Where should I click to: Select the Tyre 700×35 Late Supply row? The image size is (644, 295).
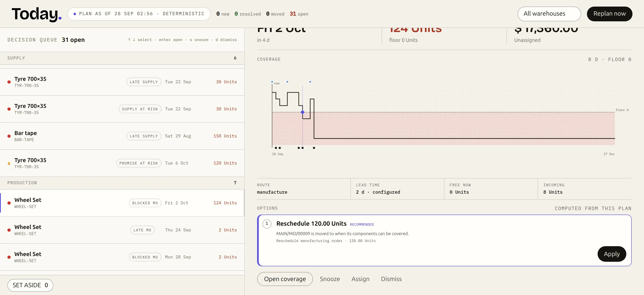click(x=122, y=82)
